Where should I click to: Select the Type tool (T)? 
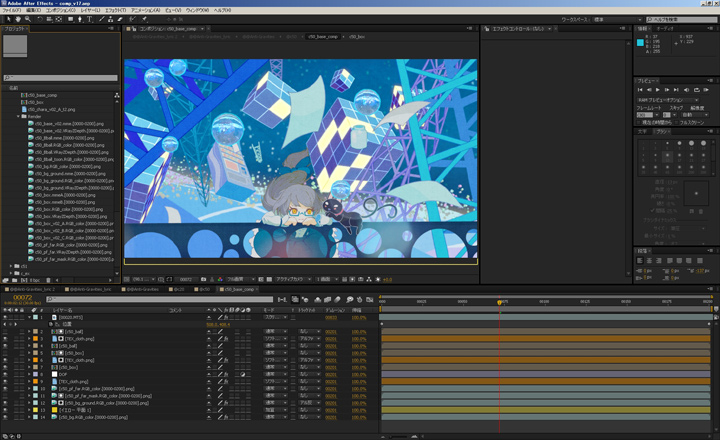click(x=90, y=19)
